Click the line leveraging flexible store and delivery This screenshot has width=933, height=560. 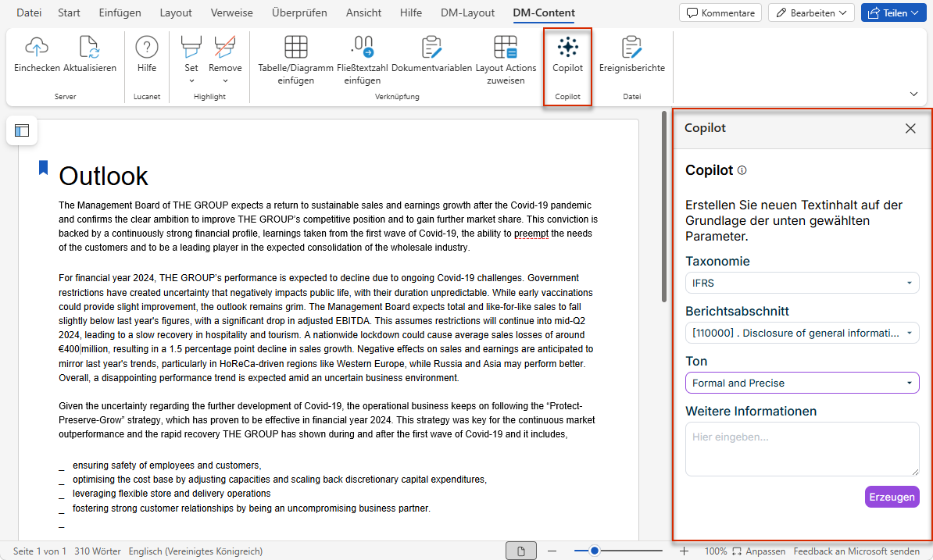tap(171, 494)
